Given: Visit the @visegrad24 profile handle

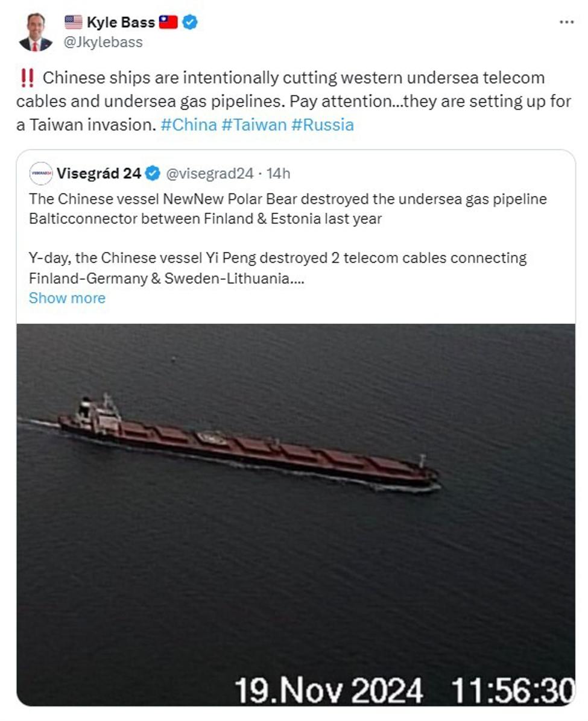Looking at the screenshot, I should [212, 172].
